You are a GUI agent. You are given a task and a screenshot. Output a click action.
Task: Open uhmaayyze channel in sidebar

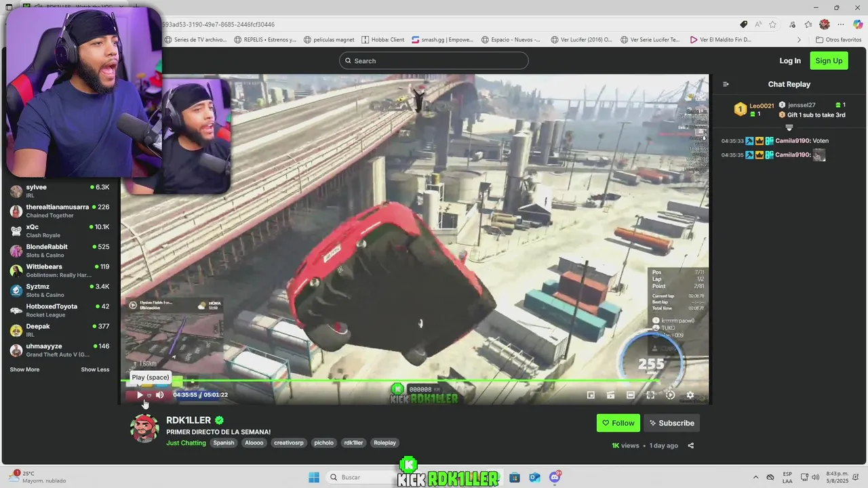pos(60,350)
